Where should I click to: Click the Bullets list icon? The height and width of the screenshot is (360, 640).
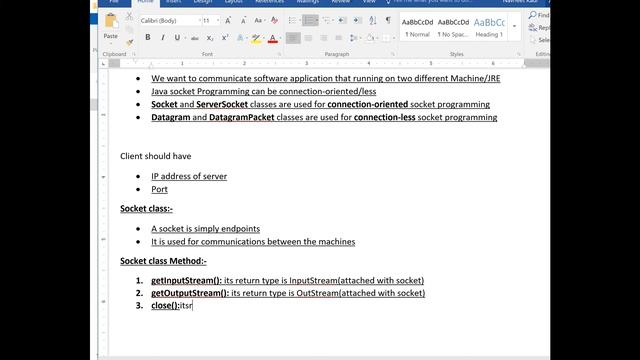(x=292, y=20)
